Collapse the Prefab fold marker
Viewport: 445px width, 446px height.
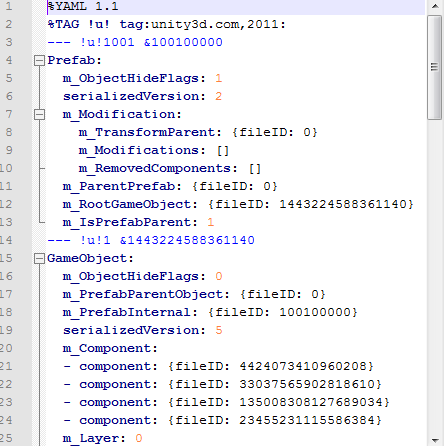39,60
